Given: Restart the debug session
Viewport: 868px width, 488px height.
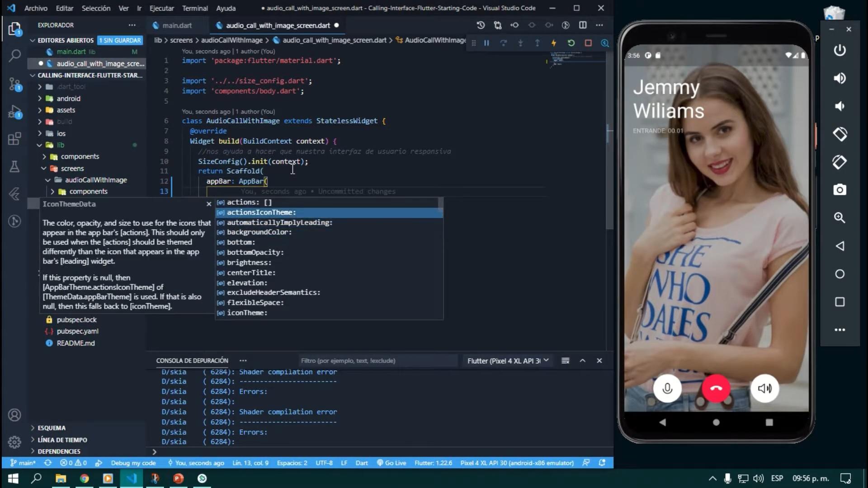Looking at the screenshot, I should [571, 43].
